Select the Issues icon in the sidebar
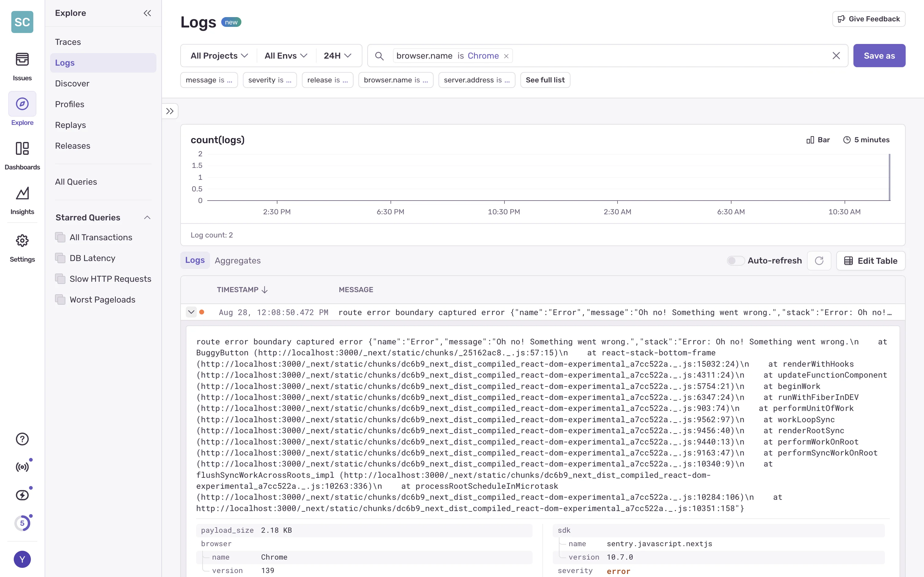924x577 pixels. (22, 60)
